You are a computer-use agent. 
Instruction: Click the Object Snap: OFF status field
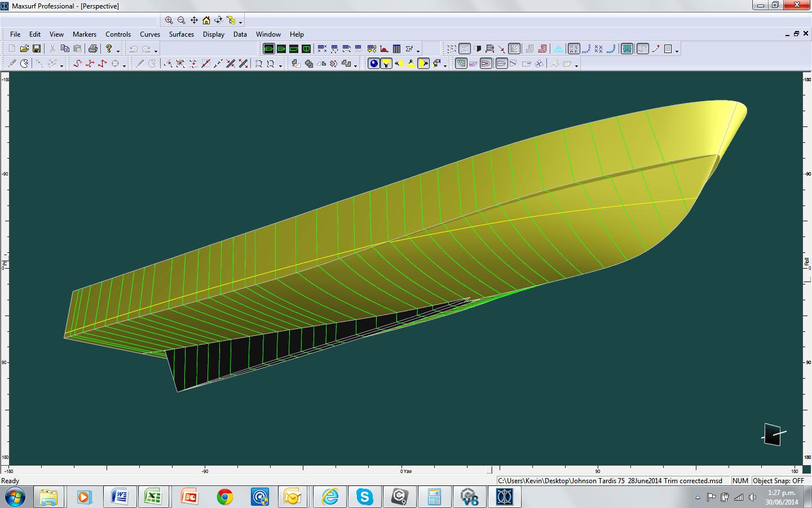click(x=778, y=481)
